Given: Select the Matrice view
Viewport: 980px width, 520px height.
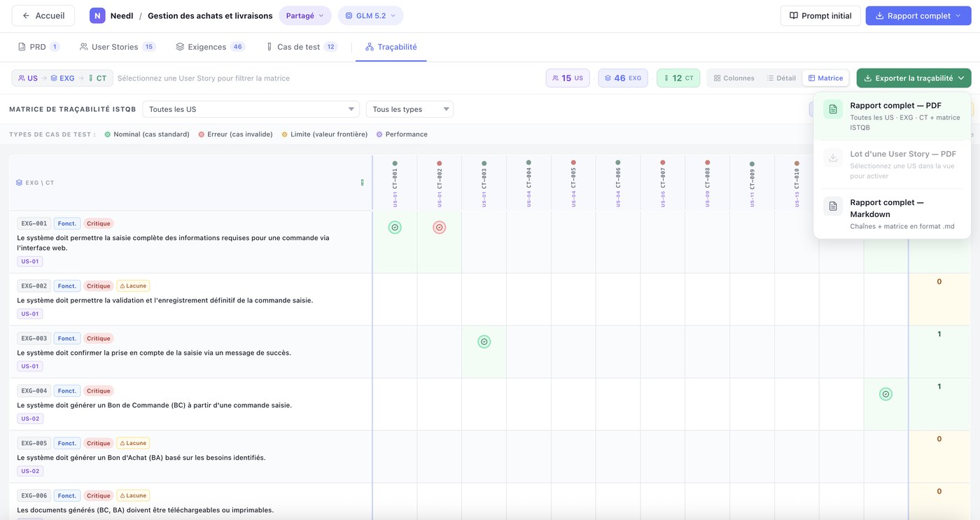Looking at the screenshot, I should [x=825, y=78].
